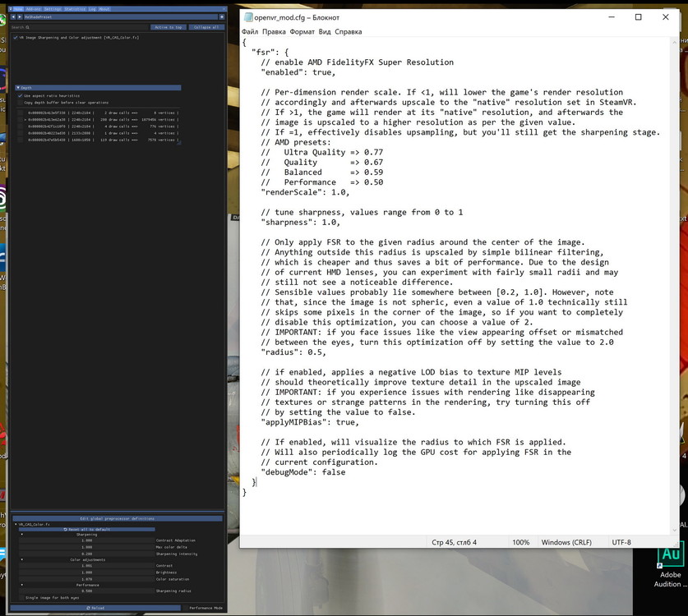Enable Copy depth buffer before clear operations

21,102
